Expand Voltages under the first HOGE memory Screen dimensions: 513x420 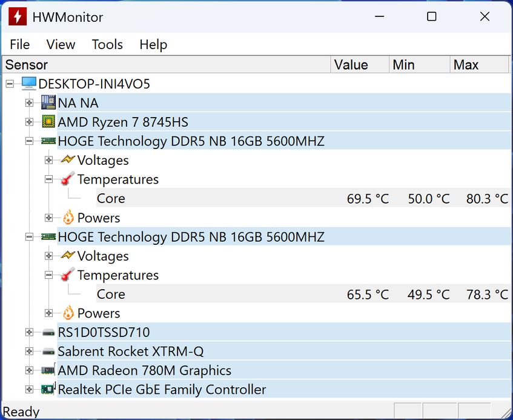48,160
